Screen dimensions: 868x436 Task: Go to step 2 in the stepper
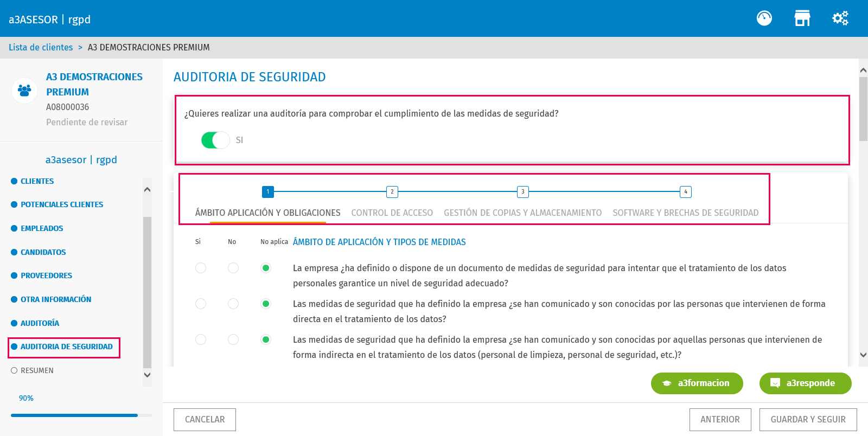pyautogui.click(x=392, y=191)
